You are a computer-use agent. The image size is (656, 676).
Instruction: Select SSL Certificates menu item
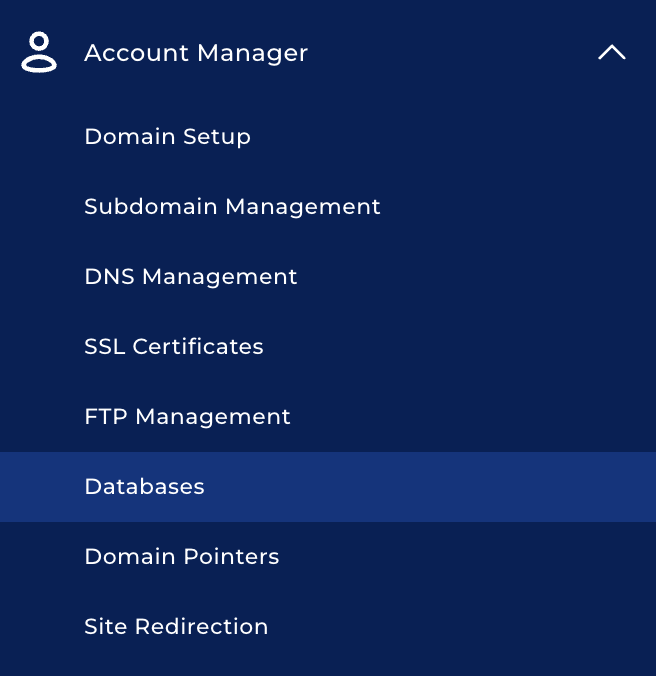pyautogui.click(x=174, y=347)
